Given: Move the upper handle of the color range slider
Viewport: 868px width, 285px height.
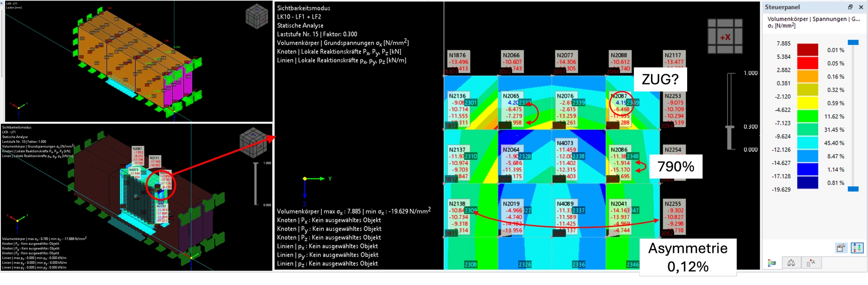Looking at the screenshot, I should pos(853,42).
